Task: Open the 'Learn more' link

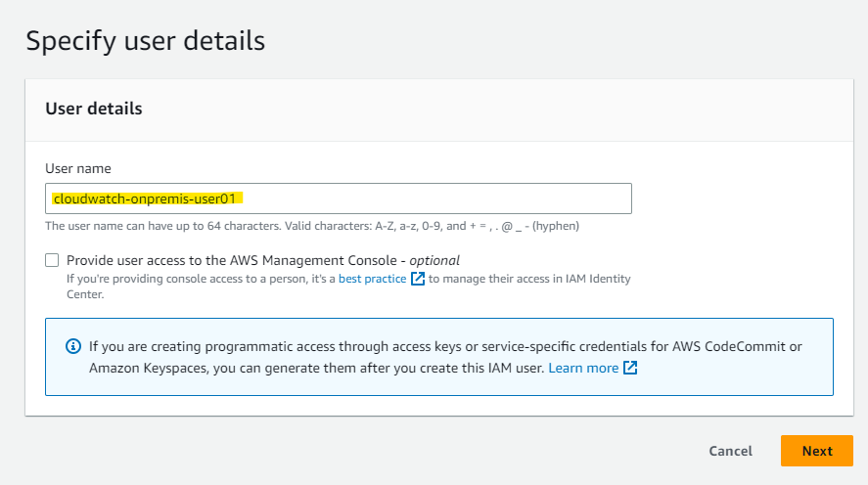Action: (583, 368)
